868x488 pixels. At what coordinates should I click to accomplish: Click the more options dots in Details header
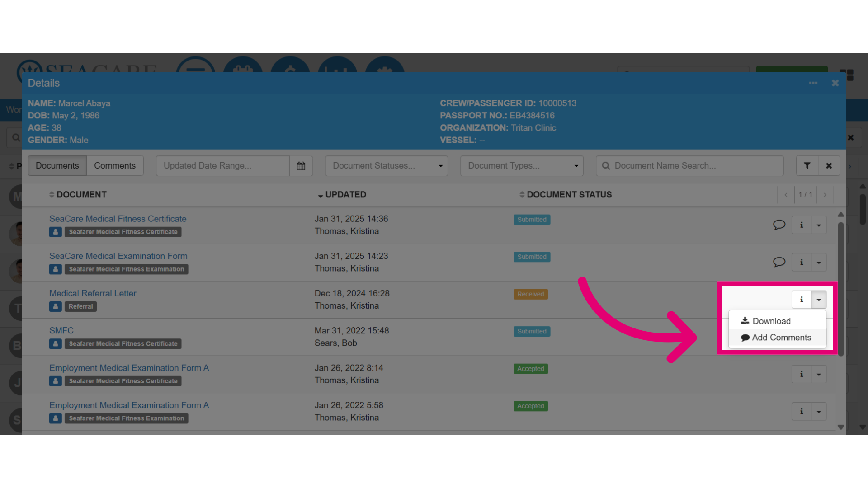click(813, 83)
